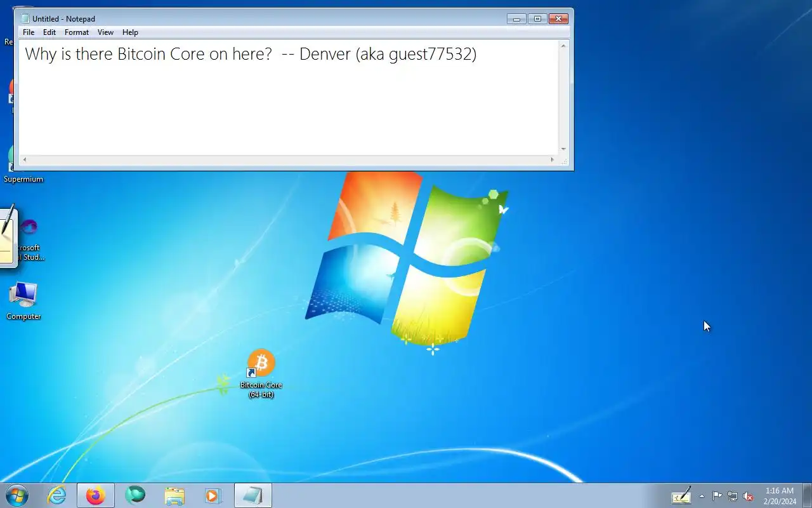
Task: Click the taskbar clock showing 1:16 AM
Action: coord(780,495)
